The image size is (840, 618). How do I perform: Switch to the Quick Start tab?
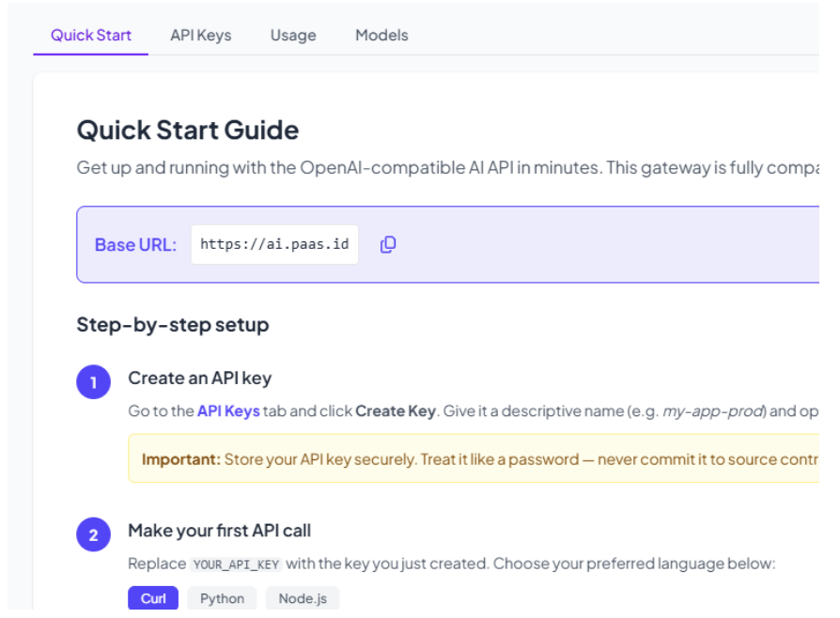point(90,36)
